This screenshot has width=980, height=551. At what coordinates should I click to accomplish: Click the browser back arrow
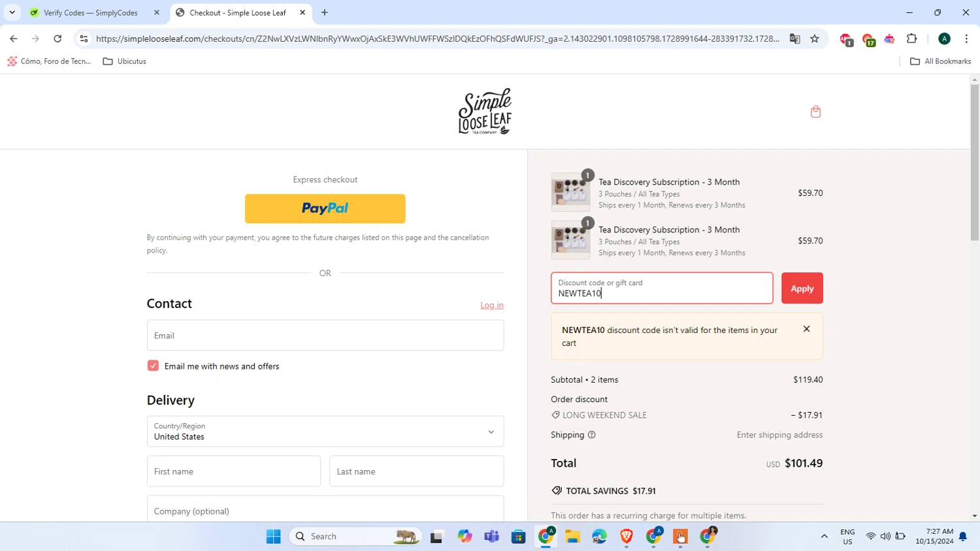click(x=14, y=39)
